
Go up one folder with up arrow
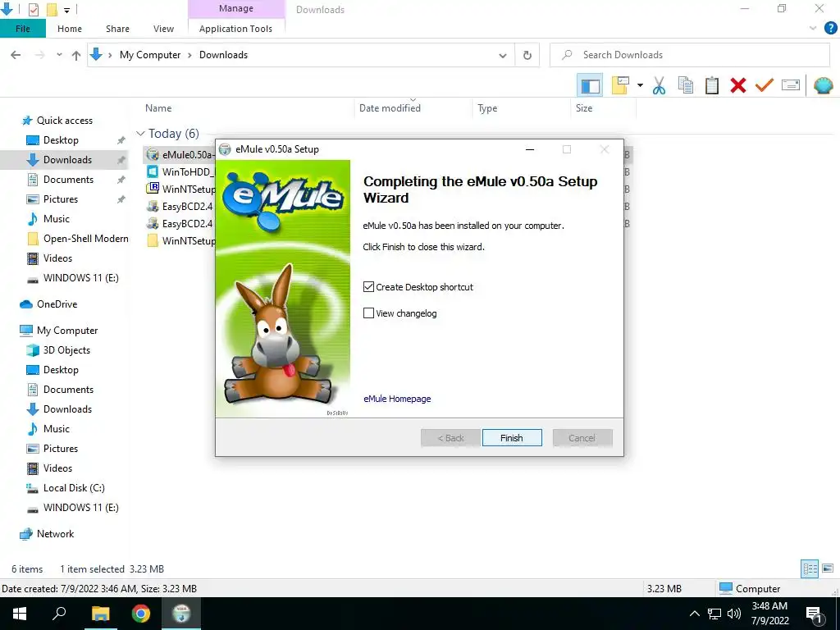(x=76, y=55)
